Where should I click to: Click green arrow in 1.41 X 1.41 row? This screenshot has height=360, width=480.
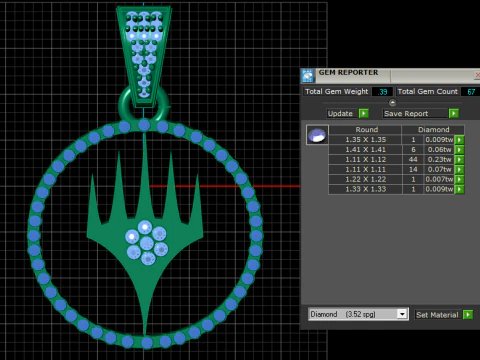click(x=459, y=150)
